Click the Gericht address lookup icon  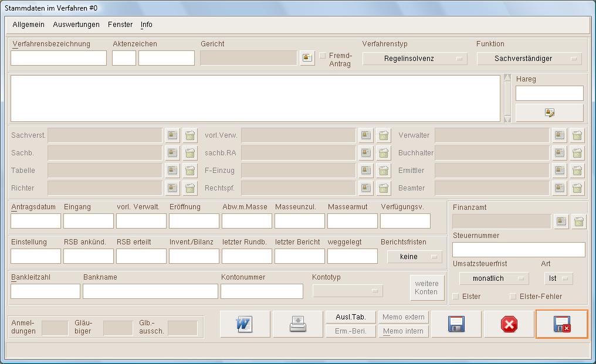[x=307, y=58]
